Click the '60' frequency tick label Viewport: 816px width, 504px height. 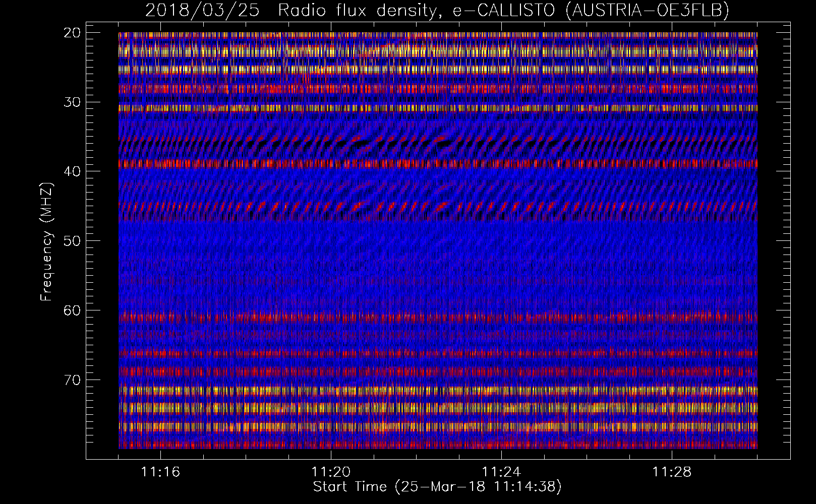(x=73, y=310)
